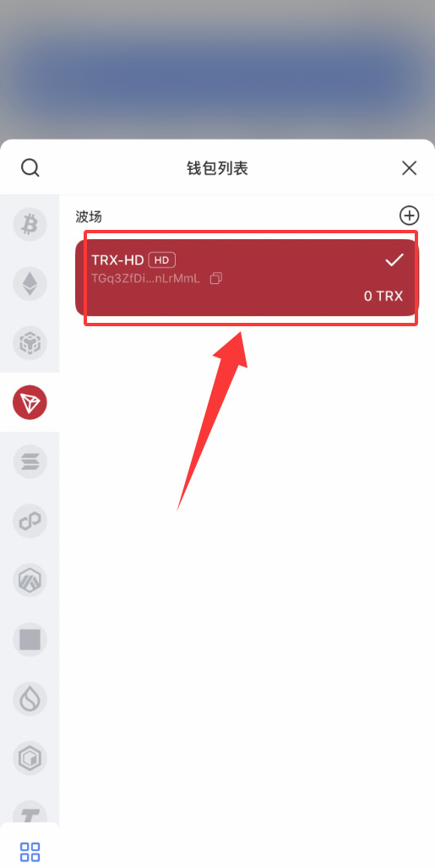435x868 pixels.
Task: Copy the TGq3ZfDi...nLrMmL address
Action: [216, 278]
